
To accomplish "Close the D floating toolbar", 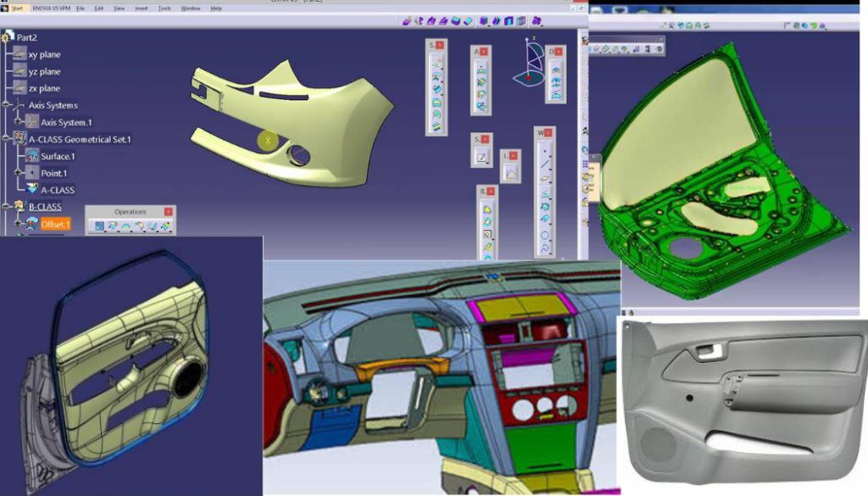I will [x=559, y=52].
